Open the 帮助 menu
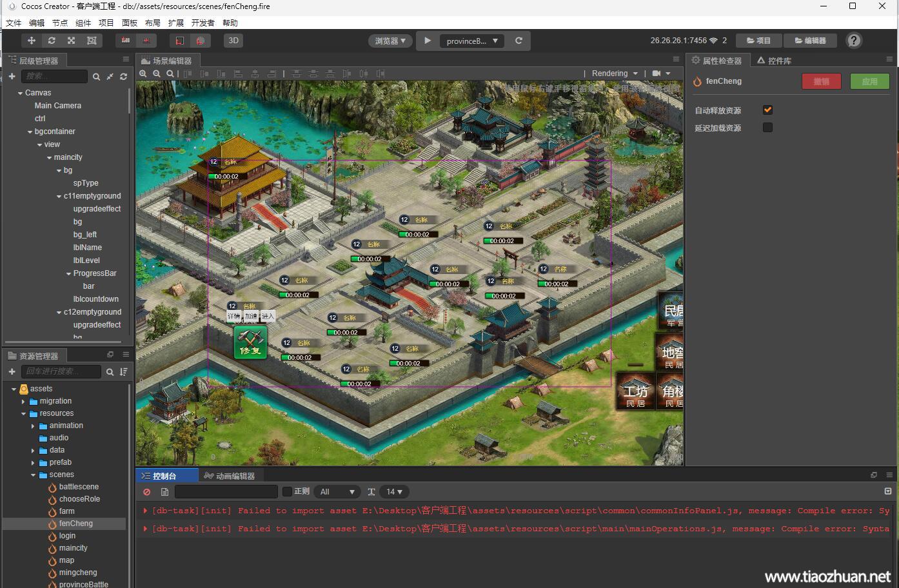 [230, 23]
